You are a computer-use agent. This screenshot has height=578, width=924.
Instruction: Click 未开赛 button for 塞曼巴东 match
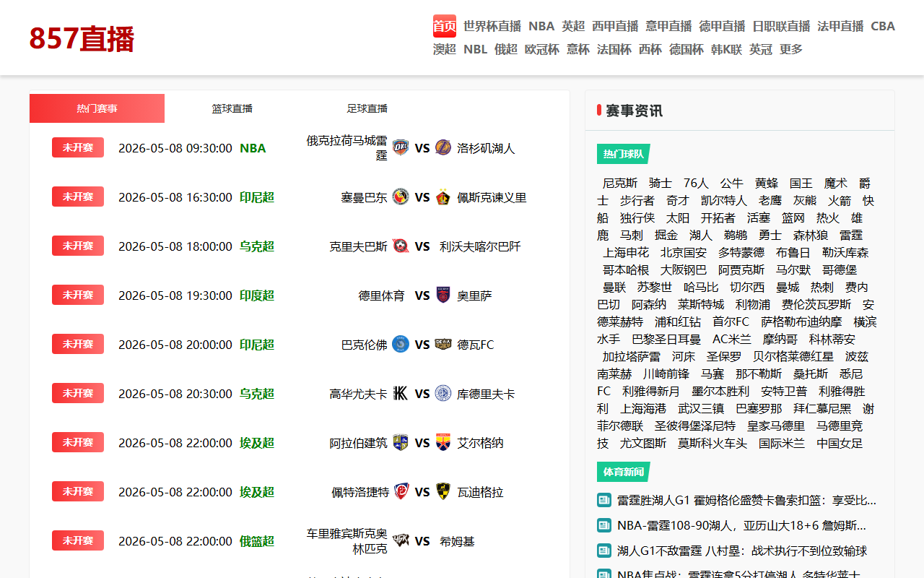click(78, 197)
